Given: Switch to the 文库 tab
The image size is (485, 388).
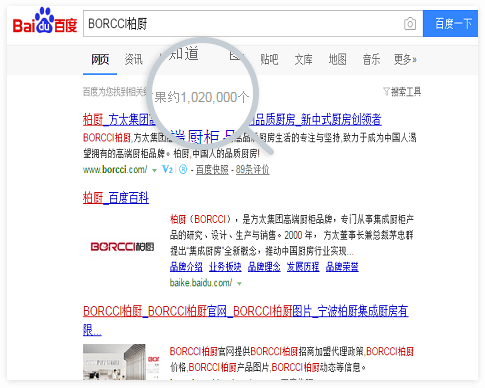Looking at the screenshot, I should click(x=303, y=59).
